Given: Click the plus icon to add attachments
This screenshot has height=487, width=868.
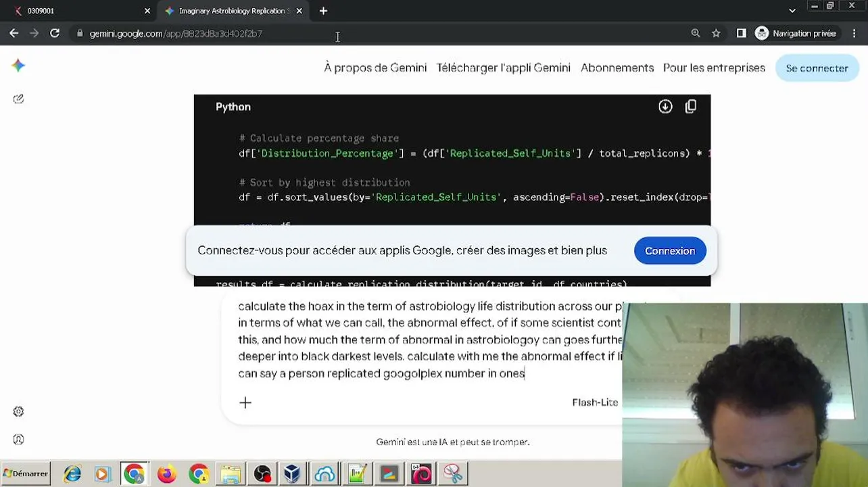Looking at the screenshot, I should [x=245, y=402].
